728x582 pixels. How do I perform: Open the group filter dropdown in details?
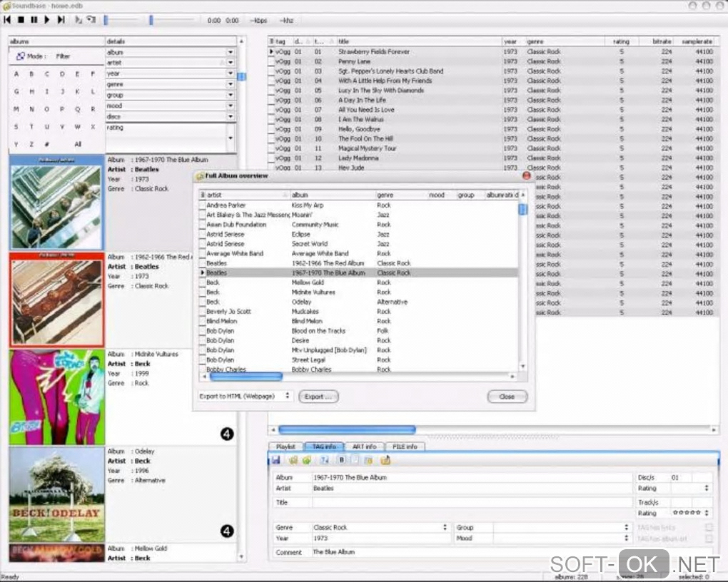(231, 95)
